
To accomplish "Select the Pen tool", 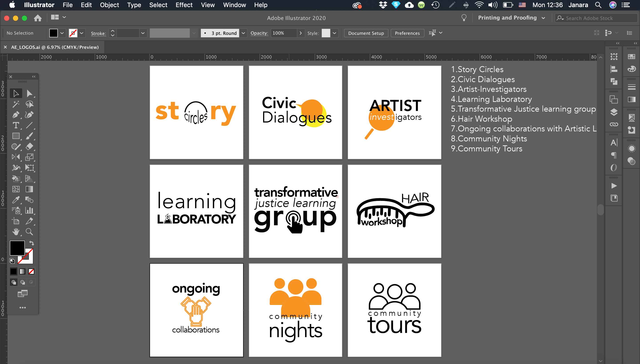I will click(x=16, y=115).
